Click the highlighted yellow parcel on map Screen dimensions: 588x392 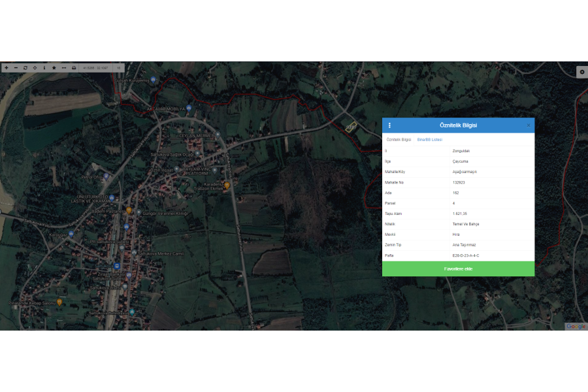pyautogui.click(x=351, y=127)
